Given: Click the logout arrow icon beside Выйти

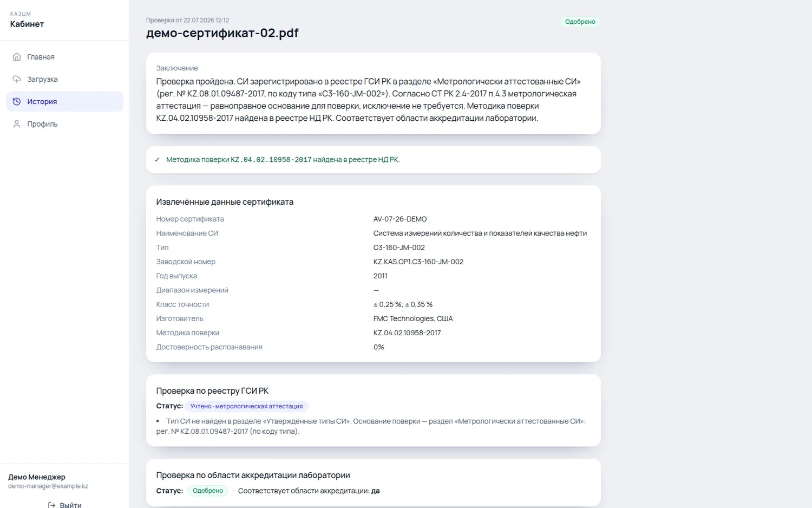Looking at the screenshot, I should (x=51, y=505).
